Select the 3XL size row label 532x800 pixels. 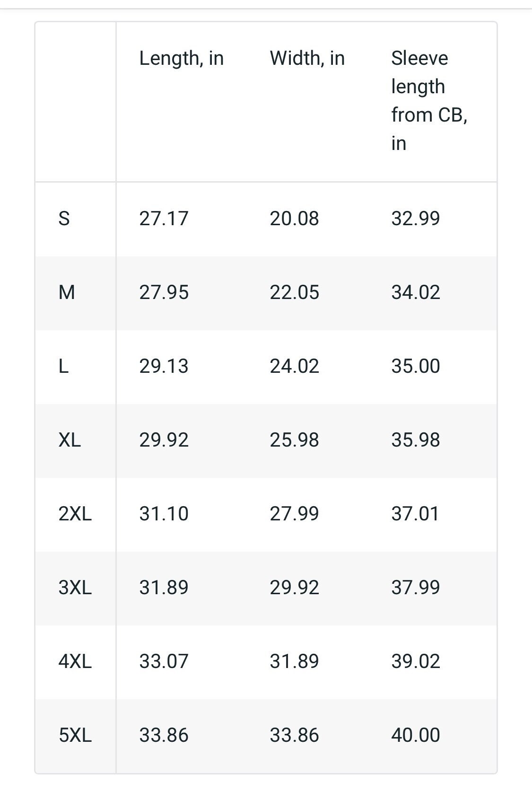click(75, 588)
